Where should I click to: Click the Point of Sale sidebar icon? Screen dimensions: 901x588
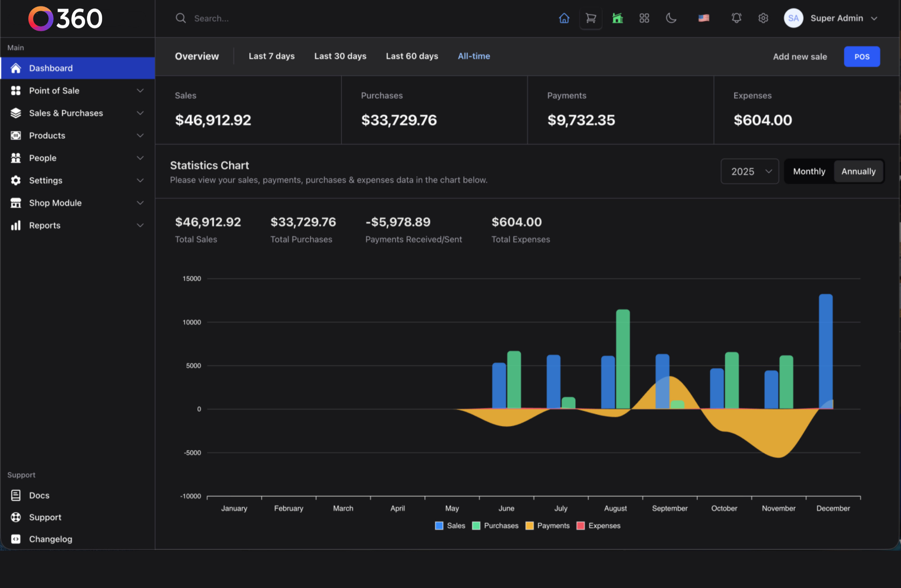15,91
